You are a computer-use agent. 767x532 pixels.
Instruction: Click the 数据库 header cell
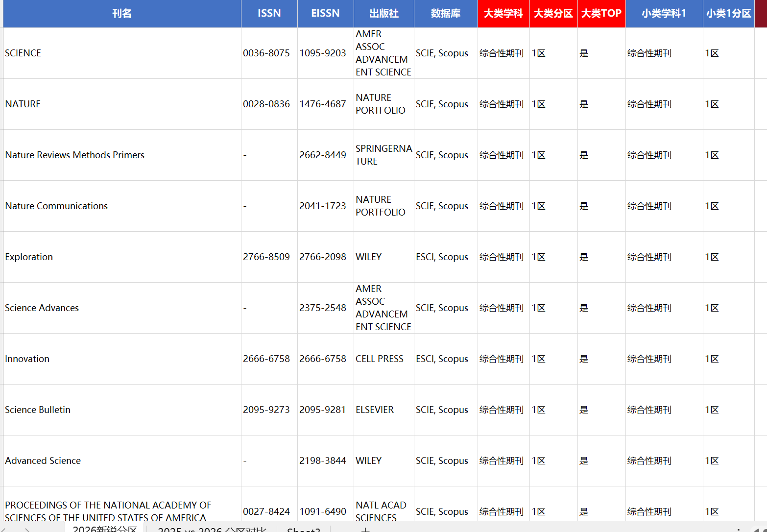pos(446,14)
